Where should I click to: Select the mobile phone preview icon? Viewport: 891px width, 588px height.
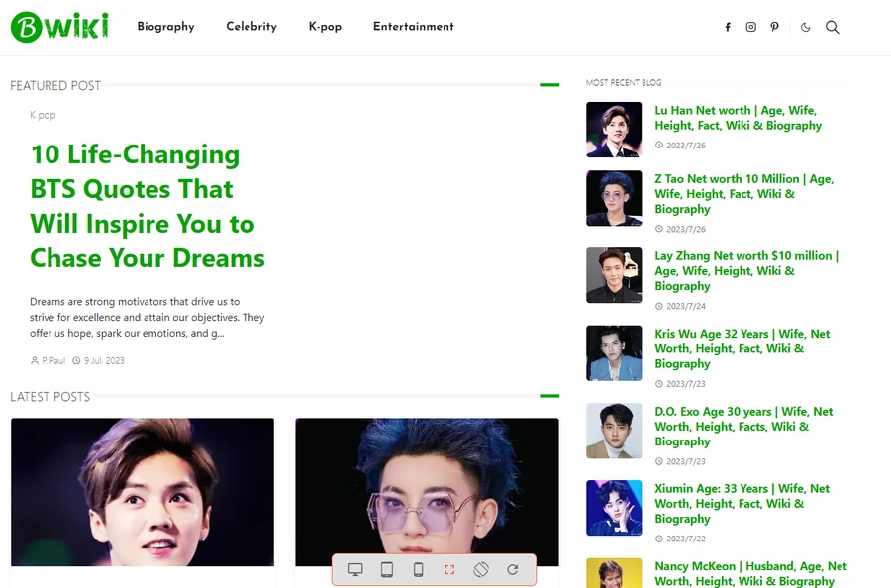(418, 569)
